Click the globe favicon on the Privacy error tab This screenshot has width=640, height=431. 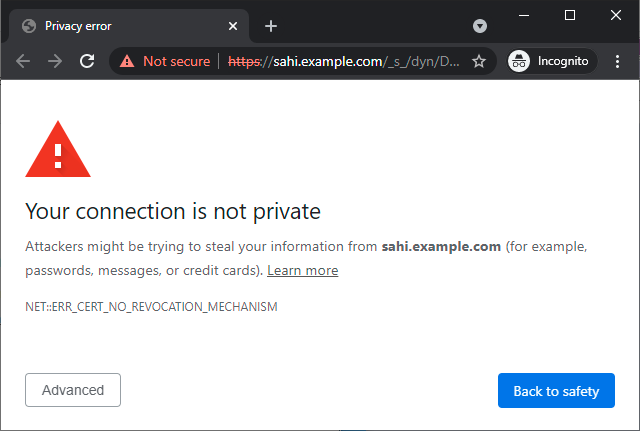[x=28, y=26]
